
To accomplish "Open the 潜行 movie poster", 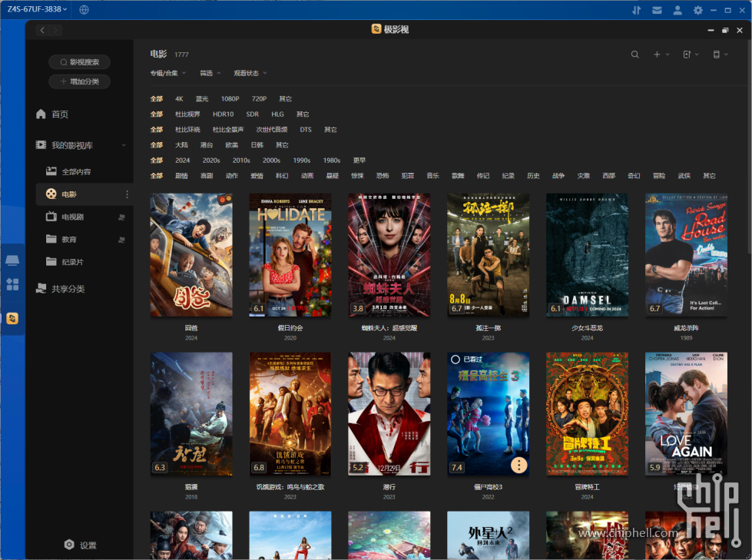I will pos(389,414).
